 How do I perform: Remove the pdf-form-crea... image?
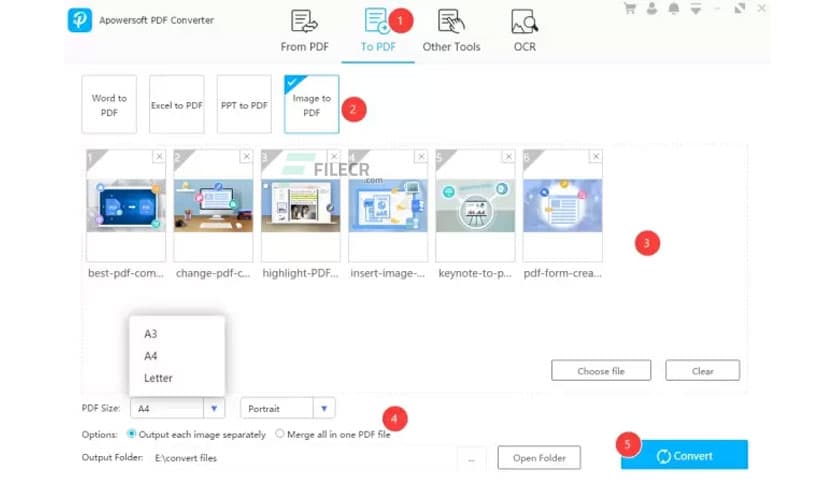[596, 156]
